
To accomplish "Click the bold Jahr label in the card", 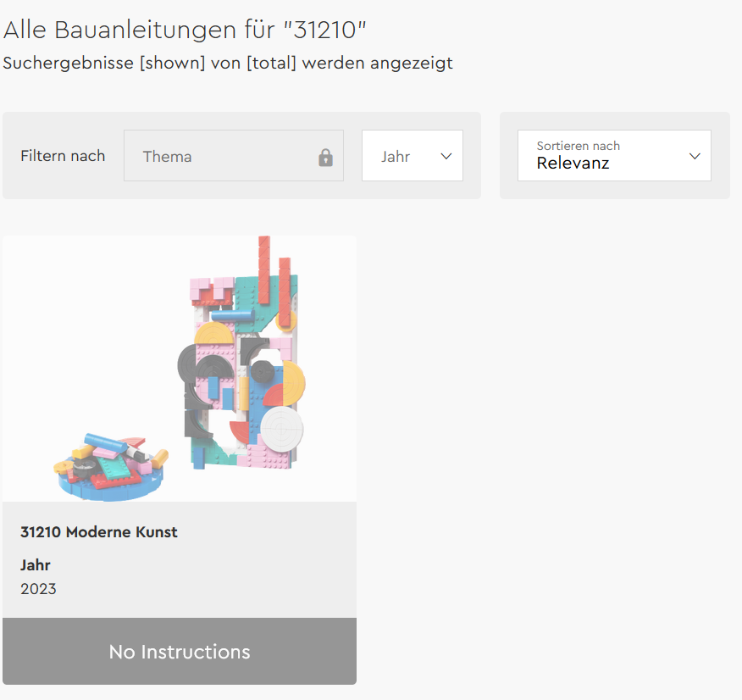I will point(36,565).
